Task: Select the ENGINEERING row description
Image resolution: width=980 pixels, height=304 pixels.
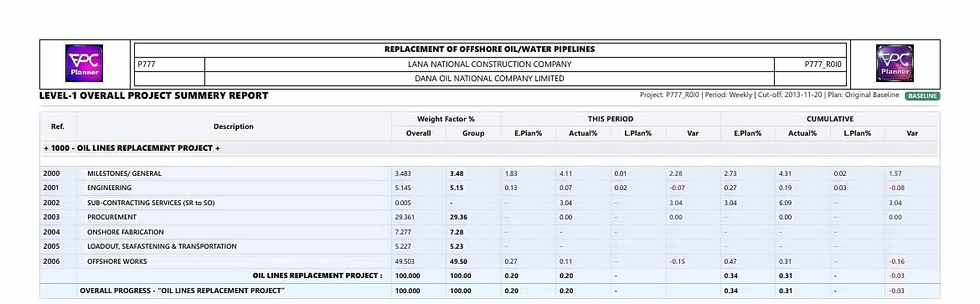Action: (x=109, y=188)
